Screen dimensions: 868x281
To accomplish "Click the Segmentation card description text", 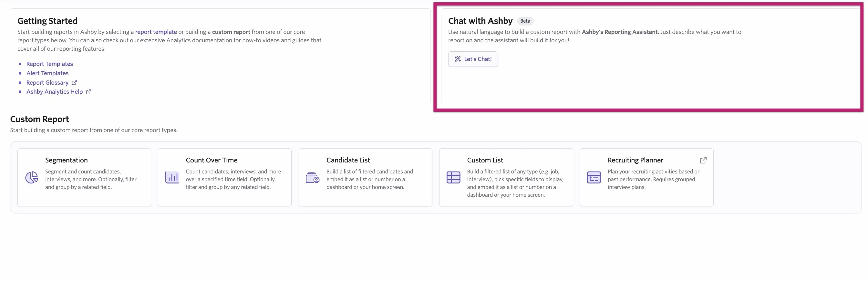I will coord(91,179).
